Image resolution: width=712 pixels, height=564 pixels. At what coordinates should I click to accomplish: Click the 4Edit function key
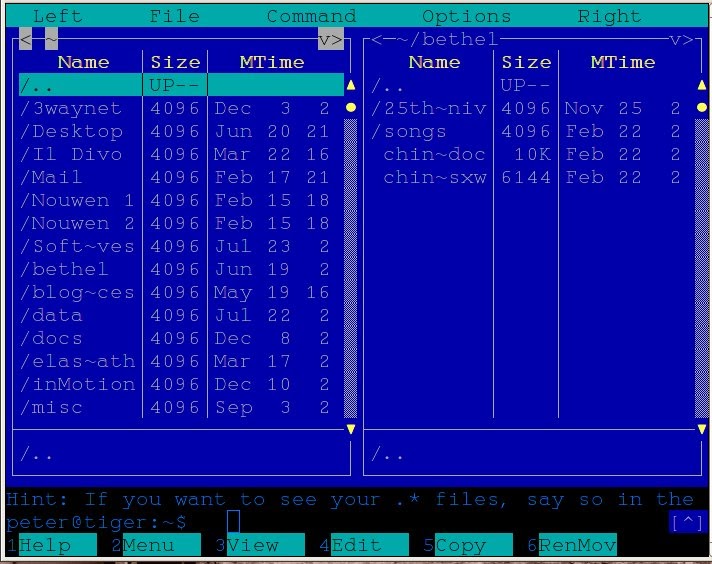pyautogui.click(x=364, y=545)
